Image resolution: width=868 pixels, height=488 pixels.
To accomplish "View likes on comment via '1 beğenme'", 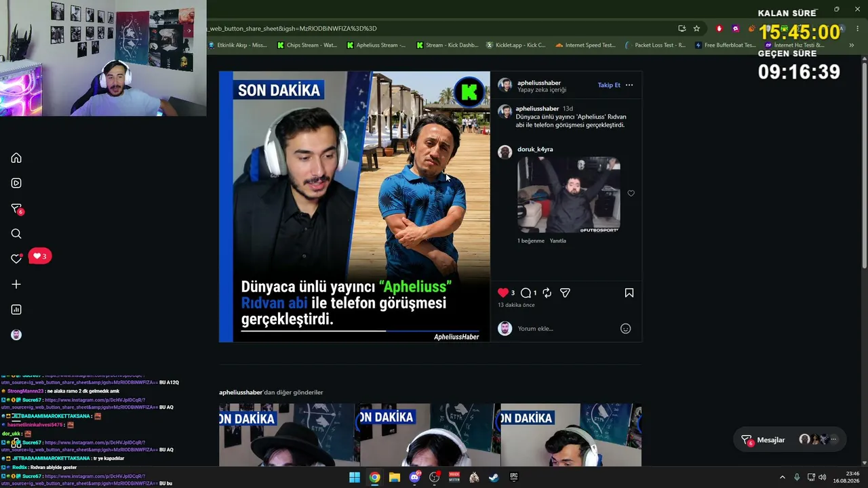I will [531, 241].
